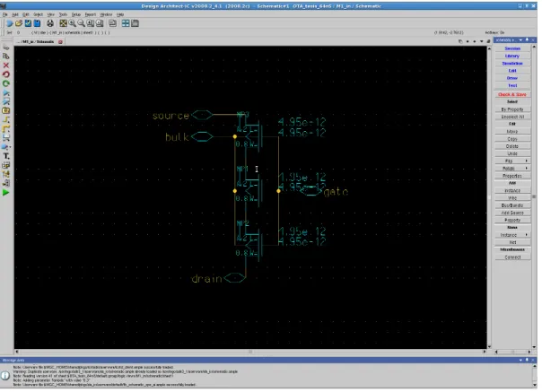Click the drain port label in the schematic
542x392 pixels.
click(206, 279)
